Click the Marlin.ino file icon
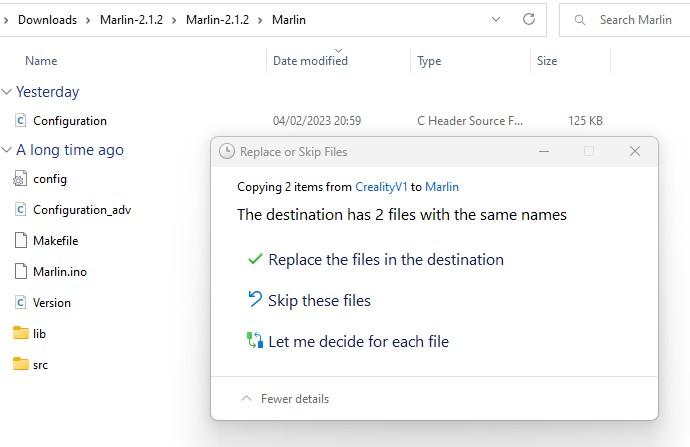The width and height of the screenshot is (690, 447). pyautogui.click(x=21, y=272)
